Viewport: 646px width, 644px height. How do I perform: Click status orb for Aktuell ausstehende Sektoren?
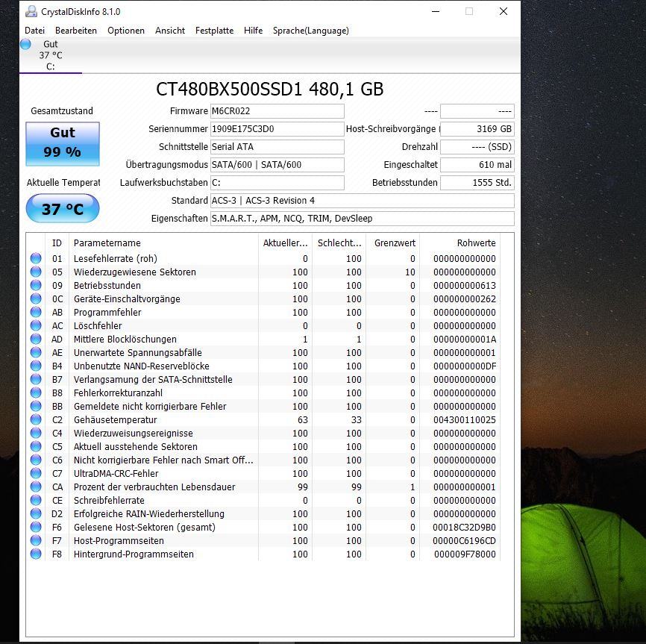36,447
